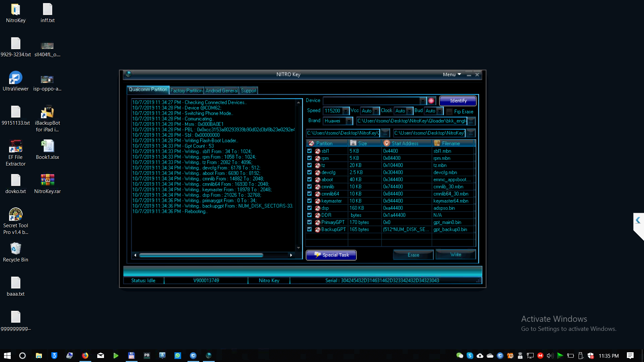Click Windows Start button
The width and height of the screenshot is (644, 362).
pos(7,356)
